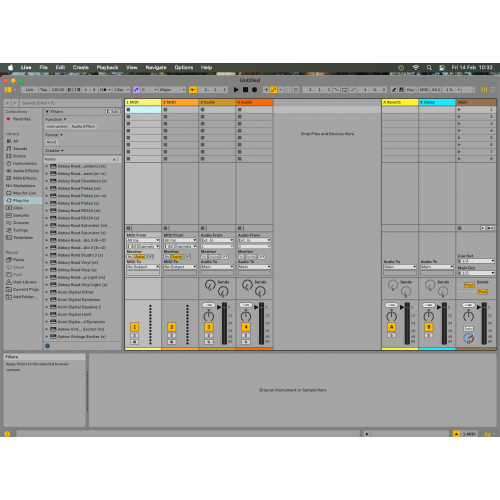The width and height of the screenshot is (500, 500).
Task: Click the Tap tempo button
Action: coord(44,90)
